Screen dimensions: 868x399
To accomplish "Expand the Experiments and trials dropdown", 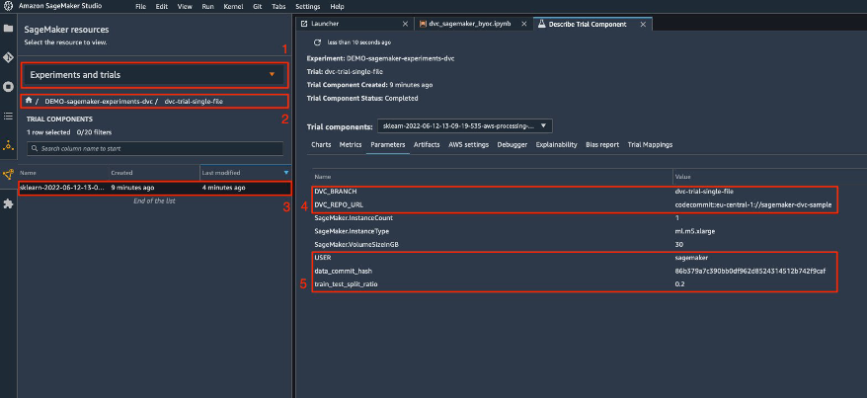I will (x=154, y=75).
